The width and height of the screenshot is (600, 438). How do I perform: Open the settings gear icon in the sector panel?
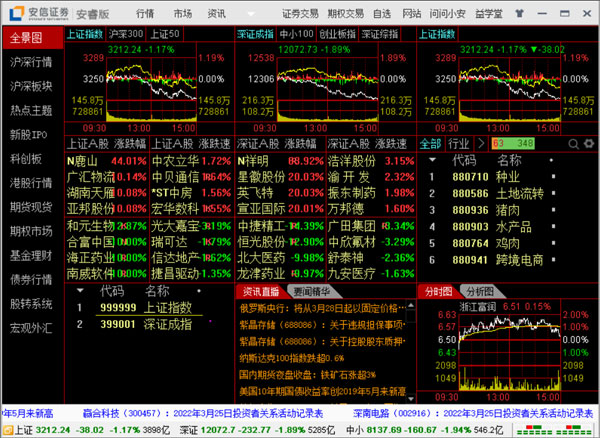589,144
